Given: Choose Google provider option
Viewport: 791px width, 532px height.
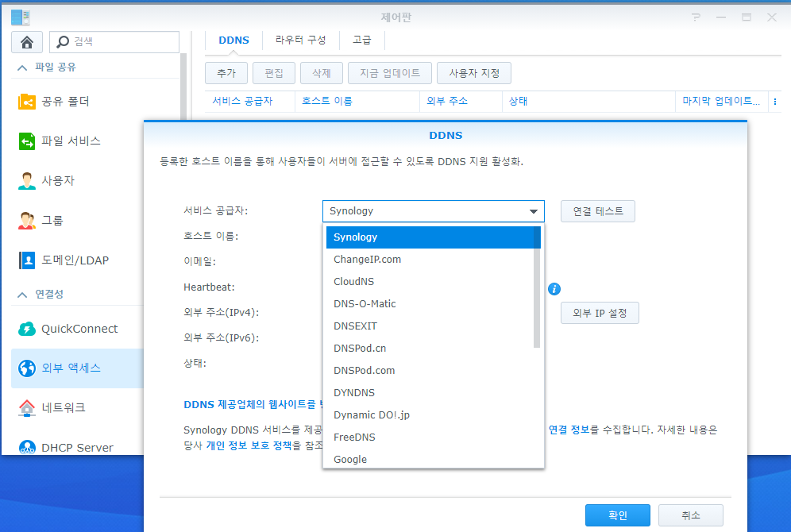Looking at the screenshot, I should (433, 458).
